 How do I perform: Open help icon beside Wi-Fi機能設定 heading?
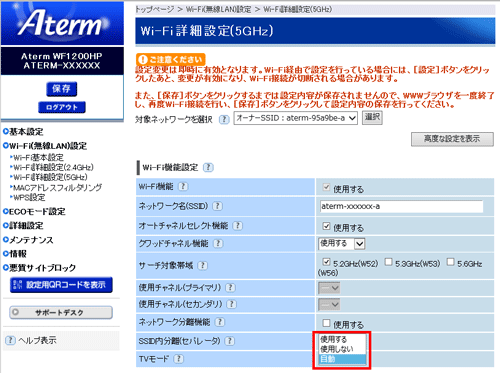point(208,167)
